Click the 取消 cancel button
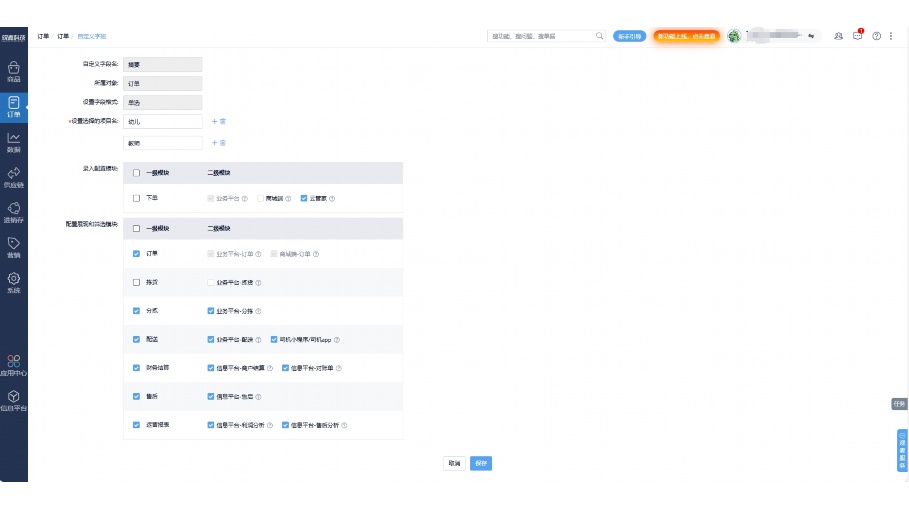The image size is (909, 509). click(454, 463)
